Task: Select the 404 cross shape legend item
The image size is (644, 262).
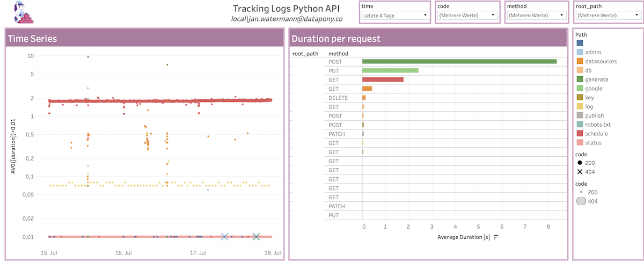Action: 580,172
